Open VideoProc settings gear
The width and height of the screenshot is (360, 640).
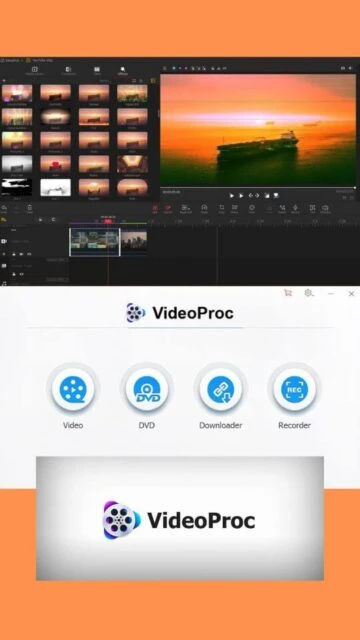click(x=309, y=293)
